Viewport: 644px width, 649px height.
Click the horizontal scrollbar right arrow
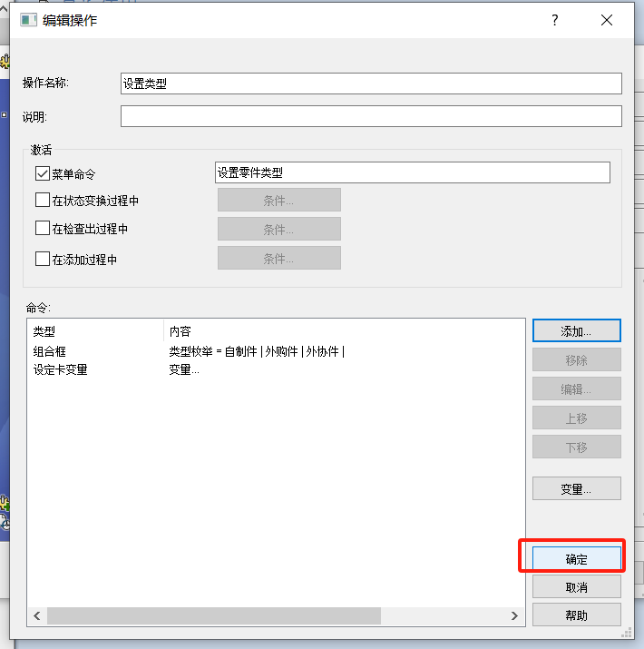pyautogui.click(x=515, y=615)
